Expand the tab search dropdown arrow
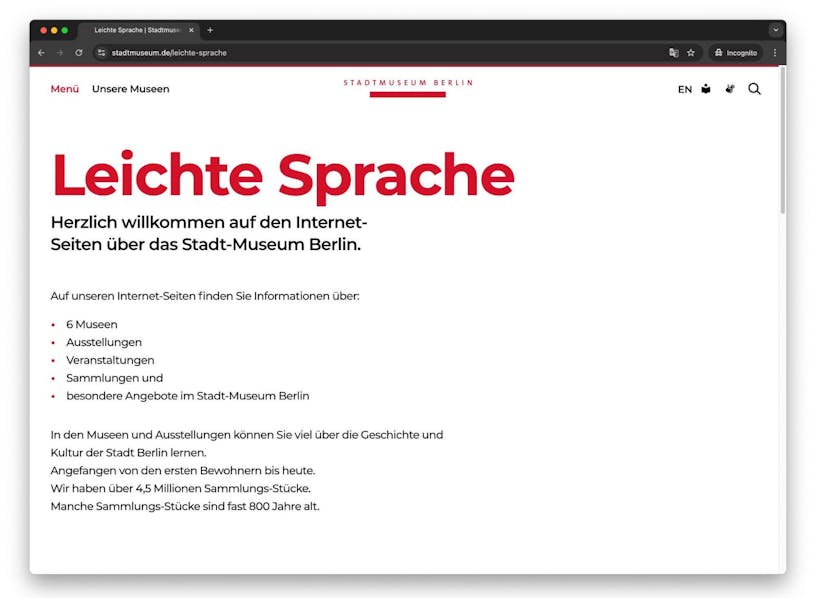Screen dimensions: 816x598 pos(775,30)
